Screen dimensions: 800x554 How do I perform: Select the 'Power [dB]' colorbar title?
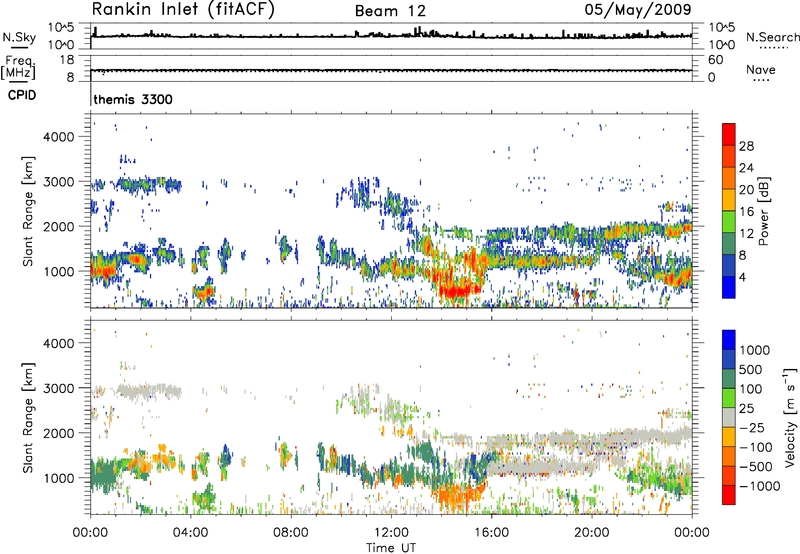click(x=763, y=211)
